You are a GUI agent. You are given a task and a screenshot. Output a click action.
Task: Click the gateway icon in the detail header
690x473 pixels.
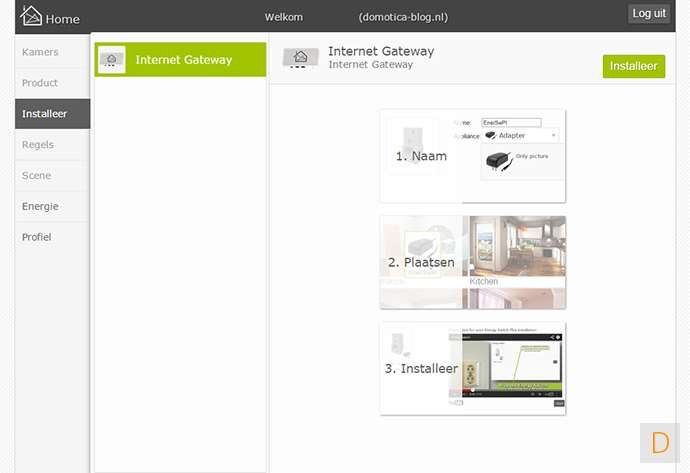click(301, 58)
